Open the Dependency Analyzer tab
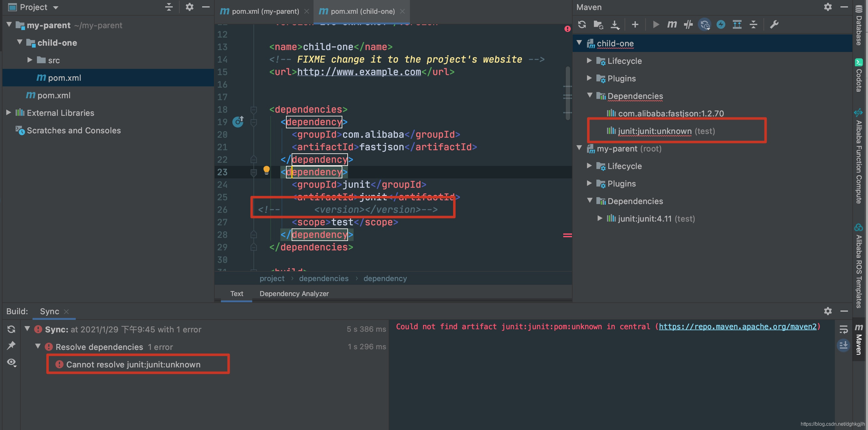 coord(294,294)
